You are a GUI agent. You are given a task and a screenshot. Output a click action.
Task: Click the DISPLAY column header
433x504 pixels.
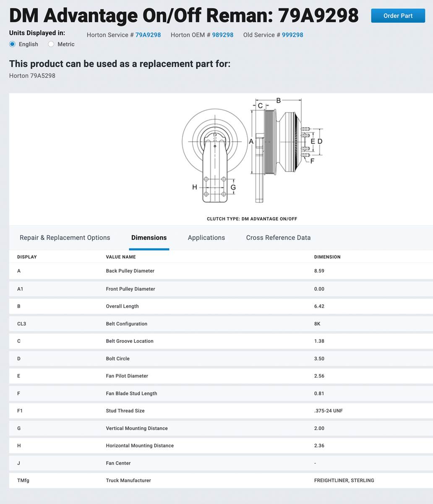pos(27,257)
